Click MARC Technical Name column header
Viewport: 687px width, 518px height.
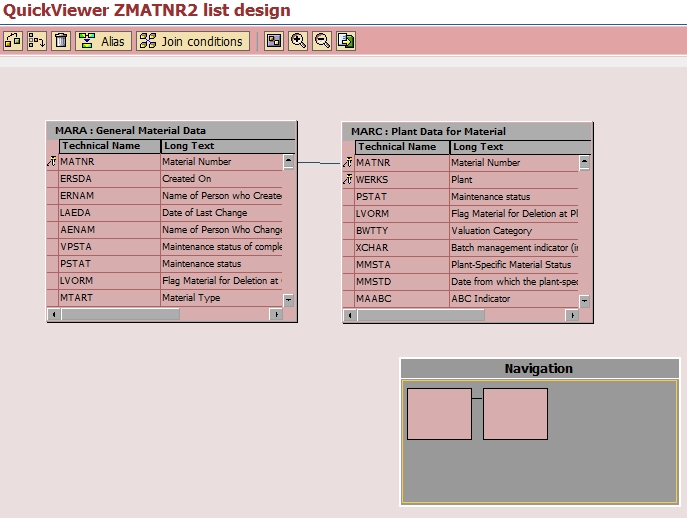click(402, 147)
